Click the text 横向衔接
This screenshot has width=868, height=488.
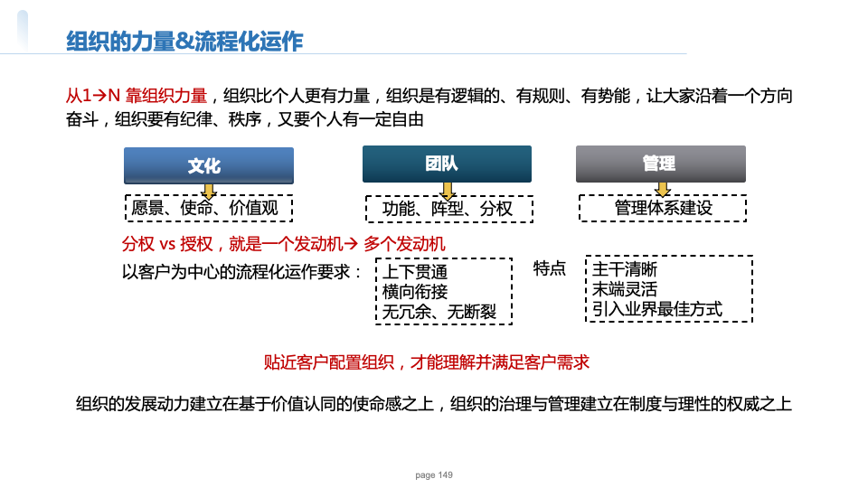(x=415, y=292)
